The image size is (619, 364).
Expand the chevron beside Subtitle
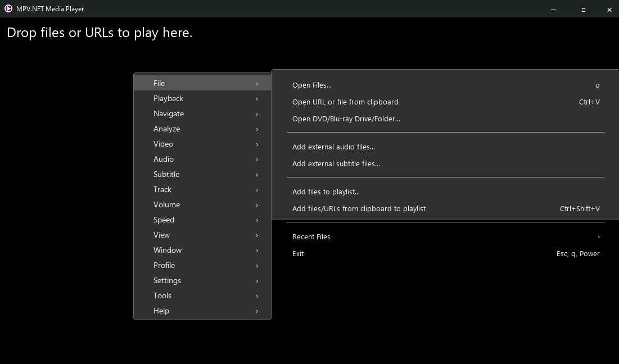click(x=257, y=175)
